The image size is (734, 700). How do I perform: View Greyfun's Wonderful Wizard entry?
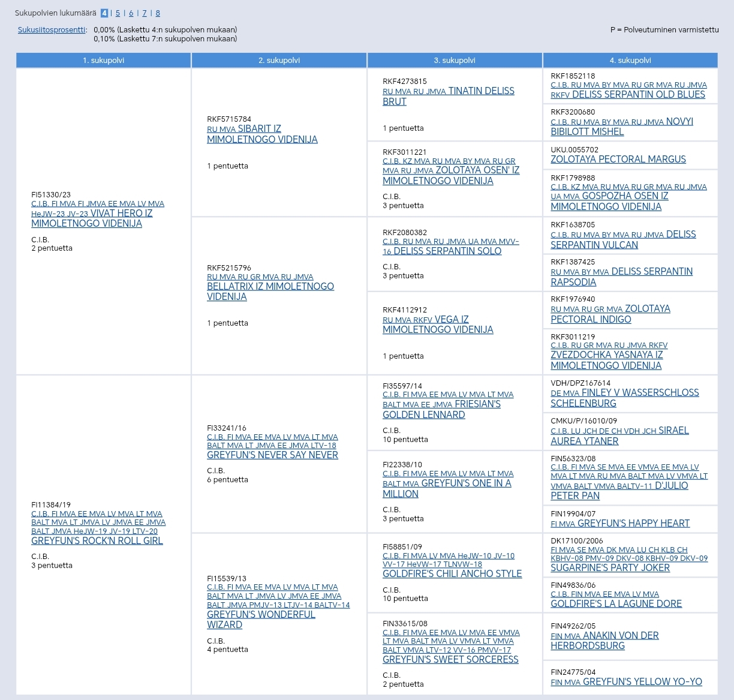[x=261, y=615]
